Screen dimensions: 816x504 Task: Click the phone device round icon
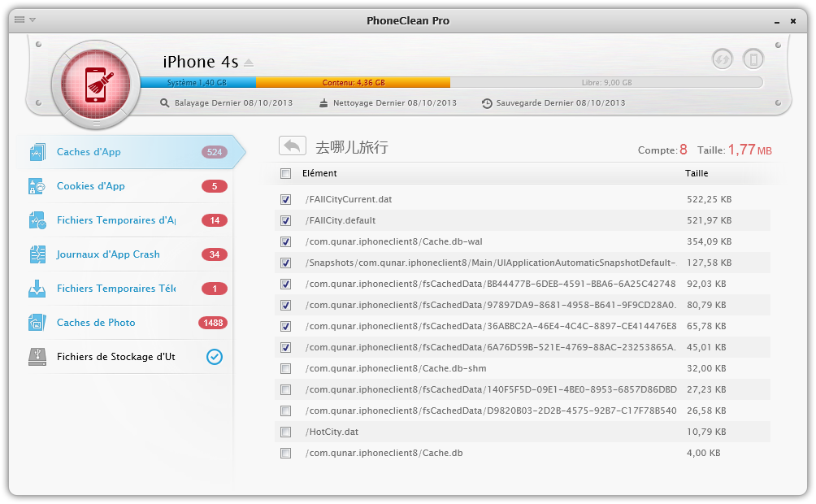click(753, 59)
